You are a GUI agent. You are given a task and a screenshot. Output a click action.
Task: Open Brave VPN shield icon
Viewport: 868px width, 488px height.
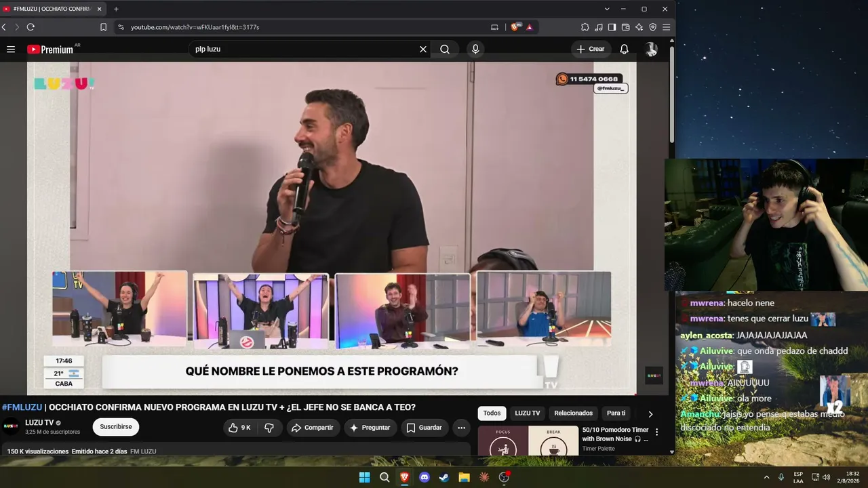[x=652, y=27]
